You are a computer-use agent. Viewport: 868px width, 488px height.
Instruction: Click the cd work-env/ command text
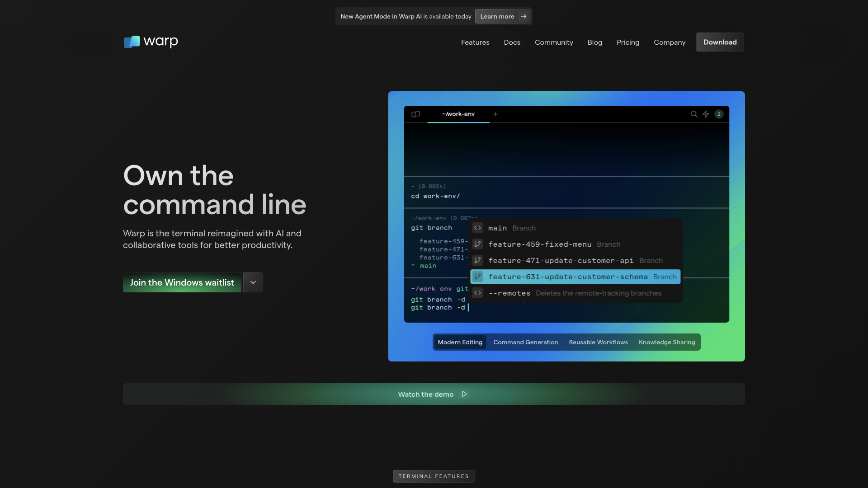(435, 196)
